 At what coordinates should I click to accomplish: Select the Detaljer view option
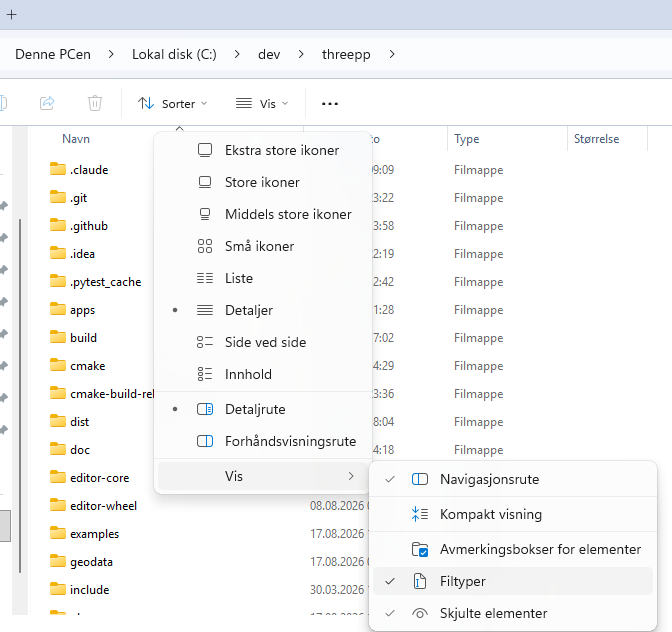(x=263, y=310)
